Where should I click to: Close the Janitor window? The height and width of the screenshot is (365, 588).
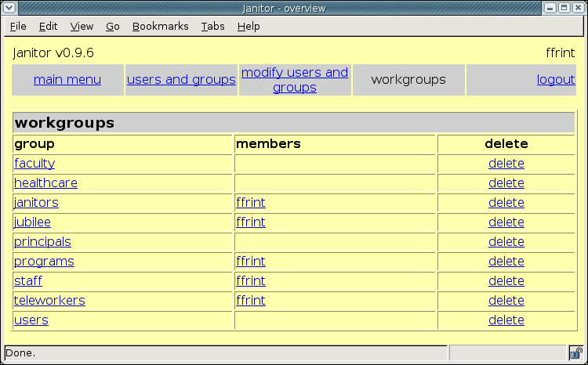pos(579,8)
